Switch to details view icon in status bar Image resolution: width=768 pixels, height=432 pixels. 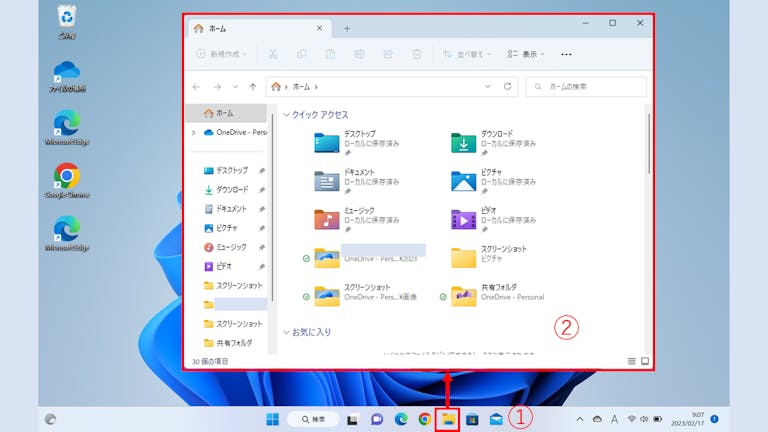[632, 361]
